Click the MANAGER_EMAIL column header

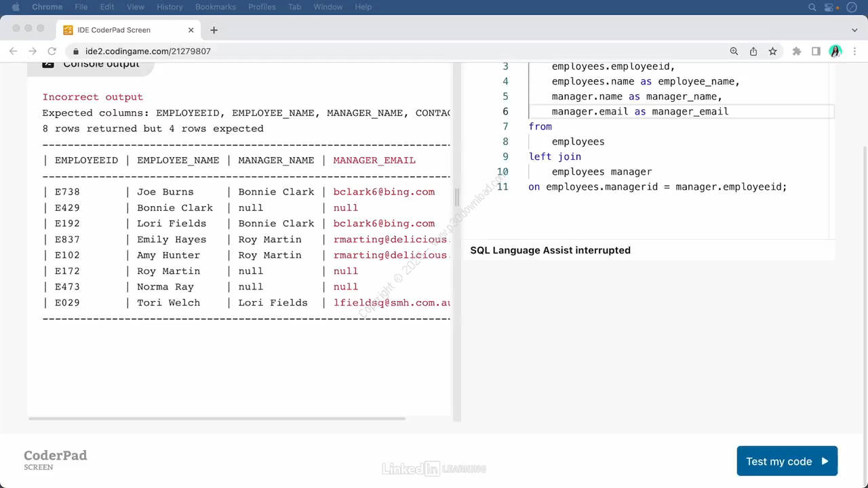pos(374,161)
